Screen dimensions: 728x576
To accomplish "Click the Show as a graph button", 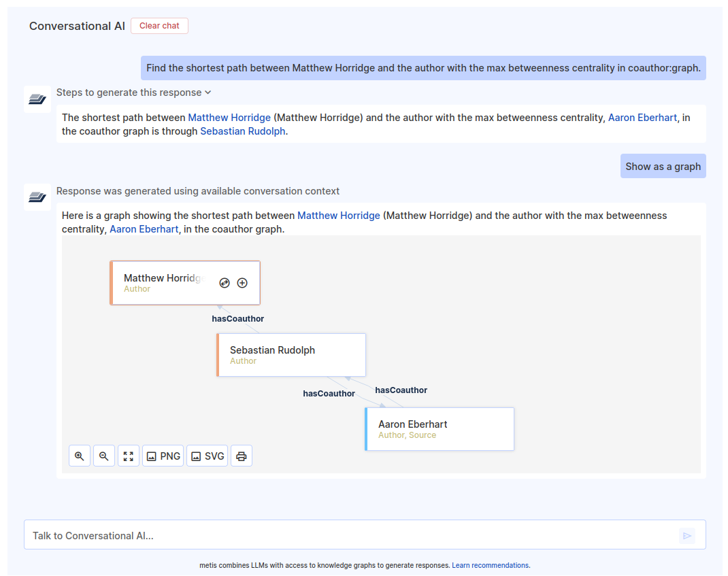I will pos(663,165).
